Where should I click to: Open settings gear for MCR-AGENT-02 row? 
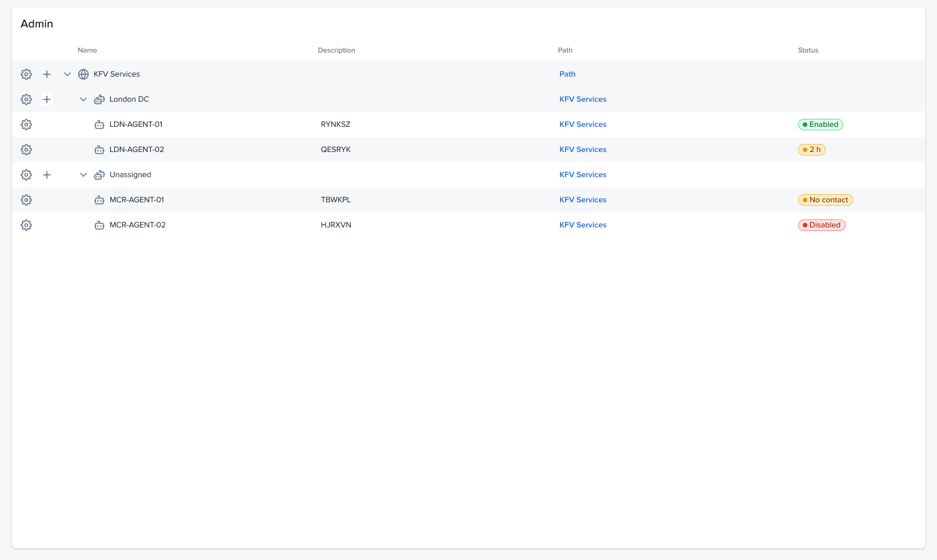[x=26, y=225]
